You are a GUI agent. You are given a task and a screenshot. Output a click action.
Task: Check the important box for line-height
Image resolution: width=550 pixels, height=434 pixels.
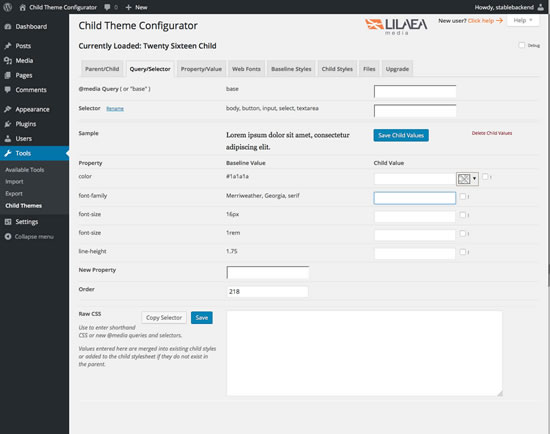pyautogui.click(x=463, y=252)
